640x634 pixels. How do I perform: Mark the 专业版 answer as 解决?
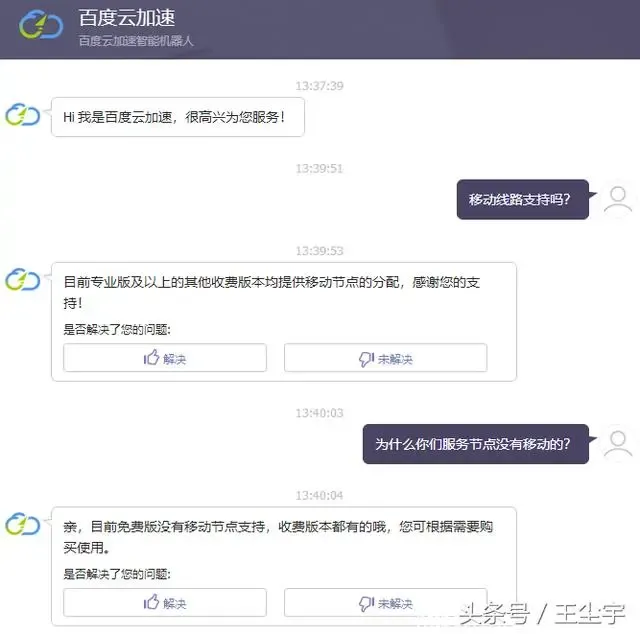coord(165,358)
